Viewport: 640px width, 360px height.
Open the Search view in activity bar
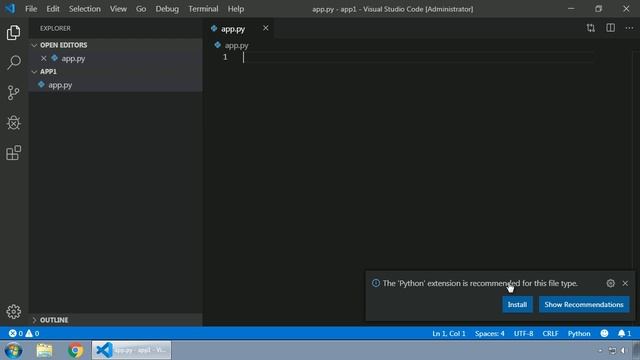coord(13,62)
